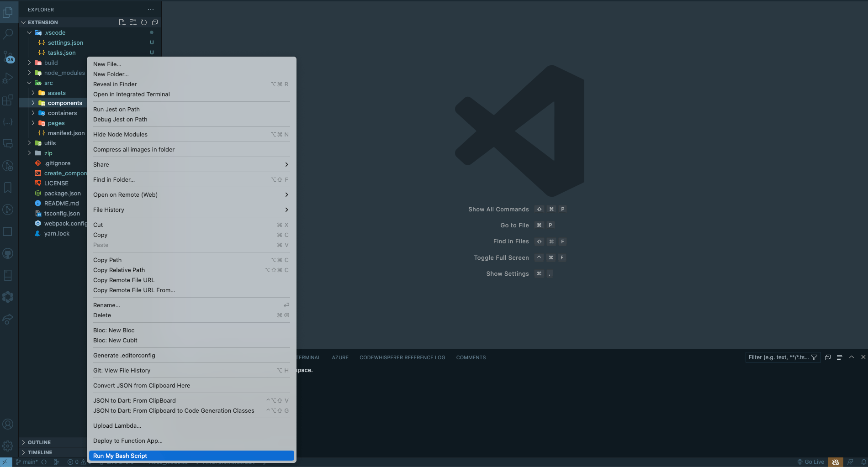
Task: Collapse the EXTENSION root section
Action: click(23, 22)
